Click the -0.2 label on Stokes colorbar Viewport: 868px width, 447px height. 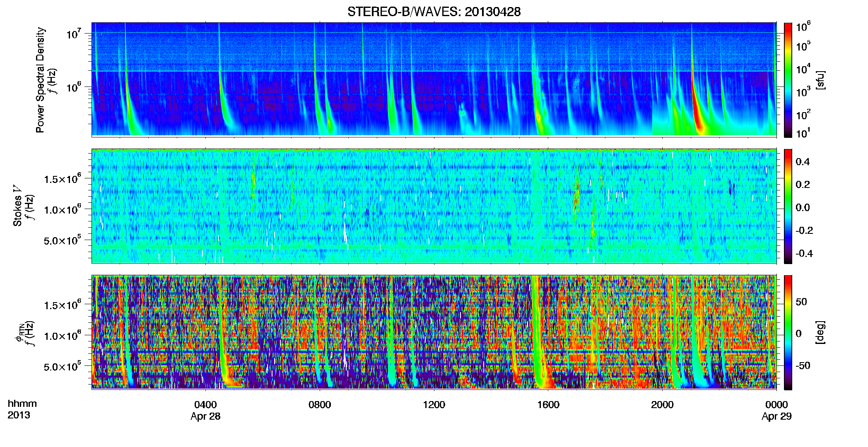804,231
